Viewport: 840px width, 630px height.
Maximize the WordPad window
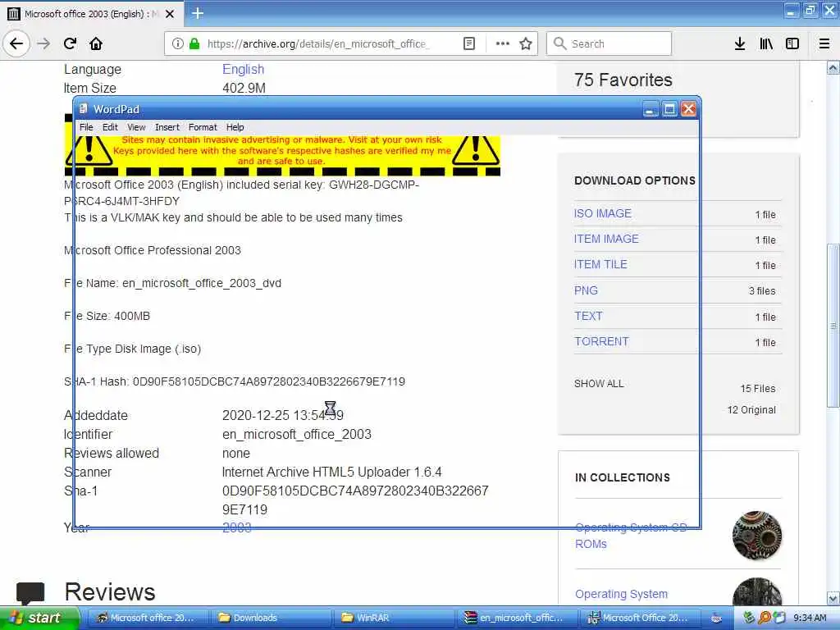[x=669, y=109]
